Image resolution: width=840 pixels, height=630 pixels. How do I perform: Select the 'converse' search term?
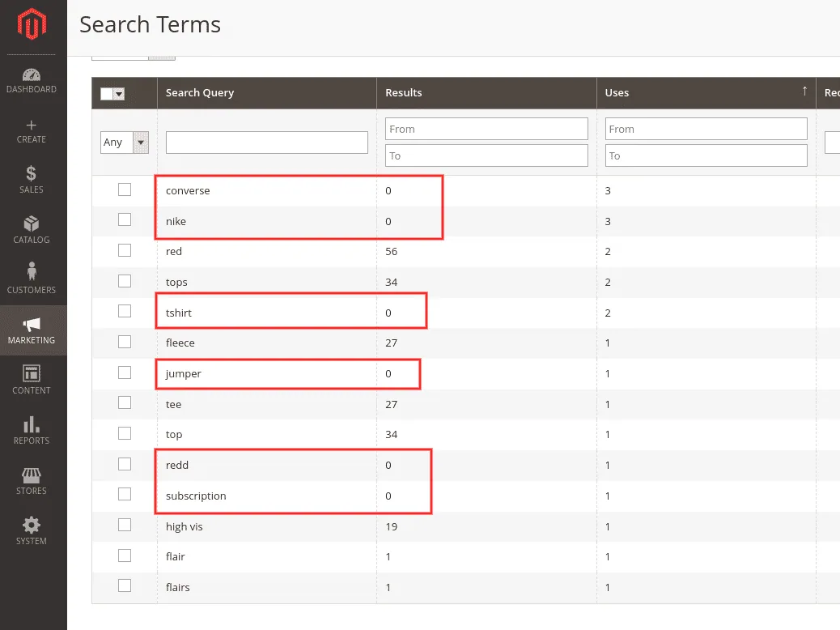[x=188, y=191]
